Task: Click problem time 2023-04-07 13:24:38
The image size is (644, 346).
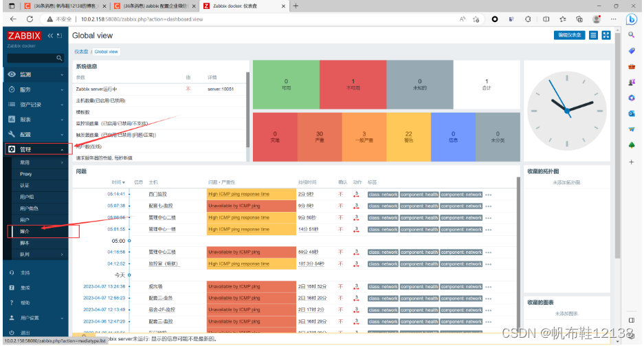Action: pos(104,286)
